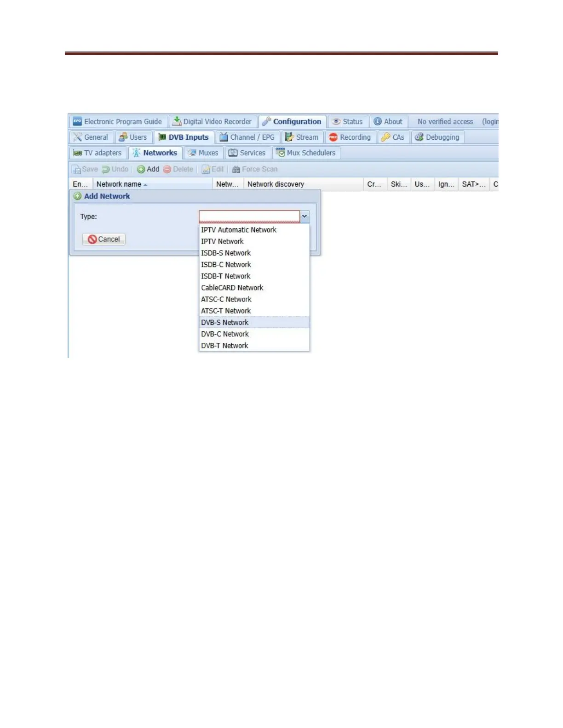Switch to TV adapters tab

click(98, 153)
